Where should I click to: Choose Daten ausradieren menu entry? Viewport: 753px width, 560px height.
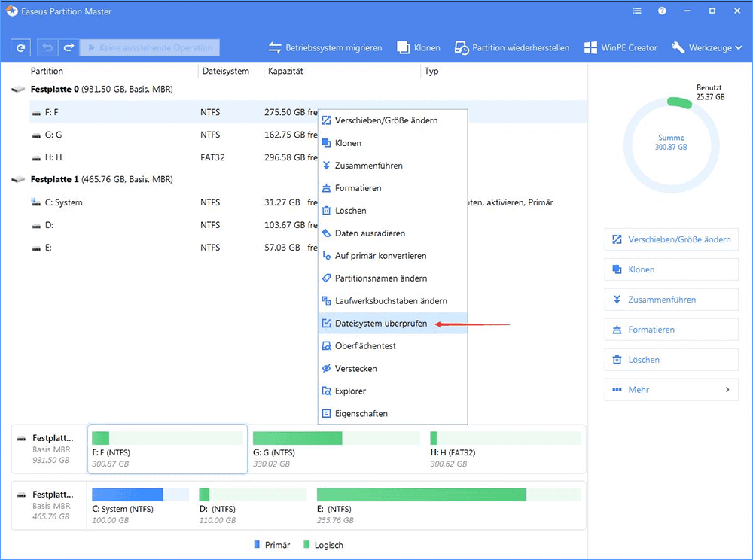pos(393,233)
